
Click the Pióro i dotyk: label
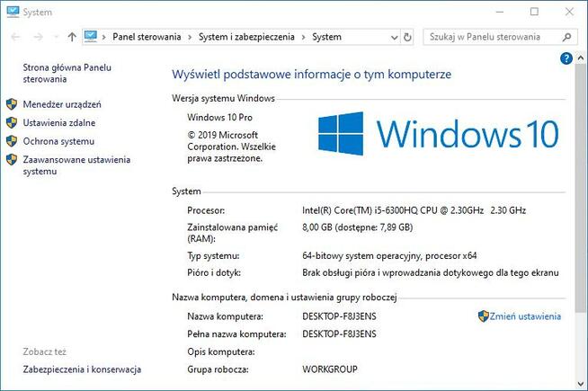214,272
